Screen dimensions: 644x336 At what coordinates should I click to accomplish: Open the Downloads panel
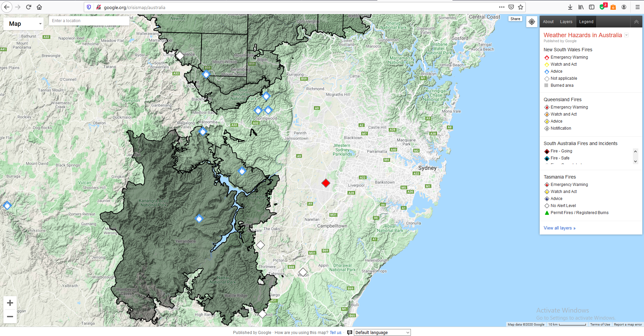[x=570, y=7]
